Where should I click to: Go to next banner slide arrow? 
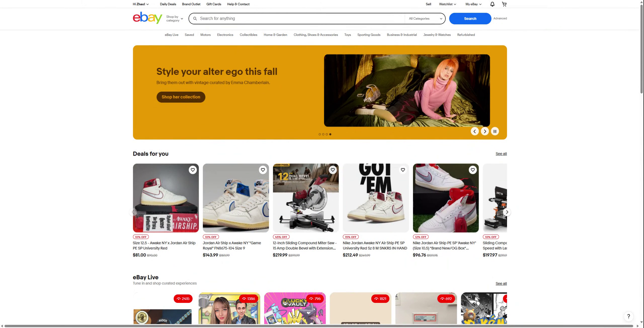pyautogui.click(x=485, y=131)
